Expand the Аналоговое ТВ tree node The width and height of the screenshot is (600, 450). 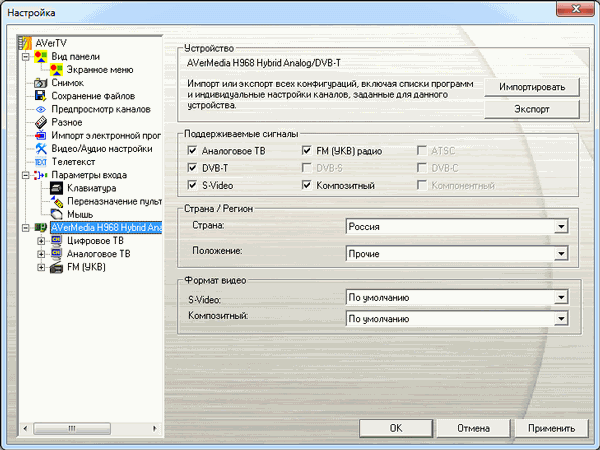coord(41,254)
